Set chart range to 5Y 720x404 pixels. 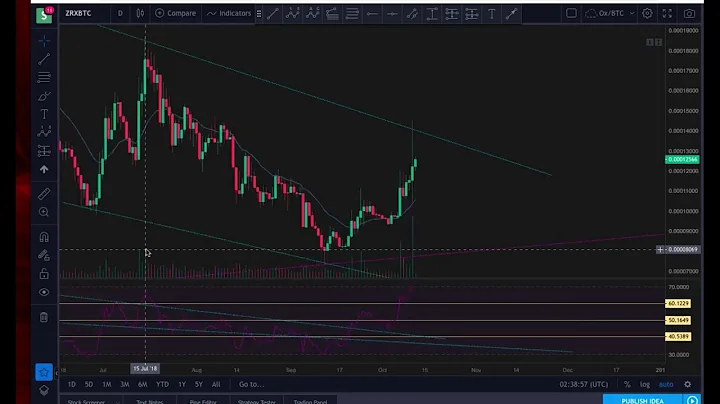pos(198,384)
